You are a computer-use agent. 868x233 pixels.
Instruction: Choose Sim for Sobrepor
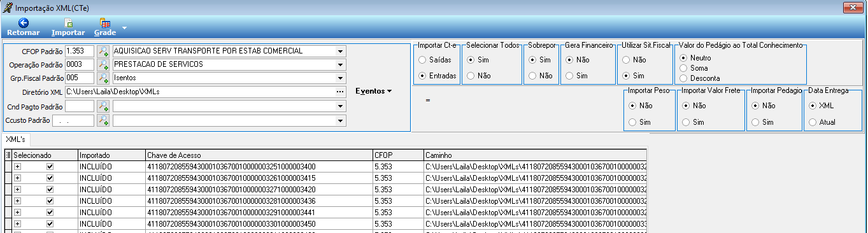532,60
